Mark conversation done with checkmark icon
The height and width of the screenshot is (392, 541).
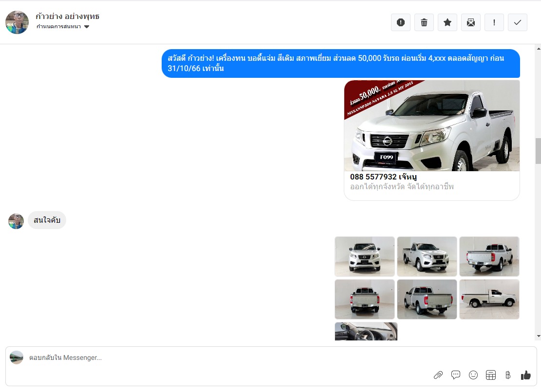tap(518, 22)
